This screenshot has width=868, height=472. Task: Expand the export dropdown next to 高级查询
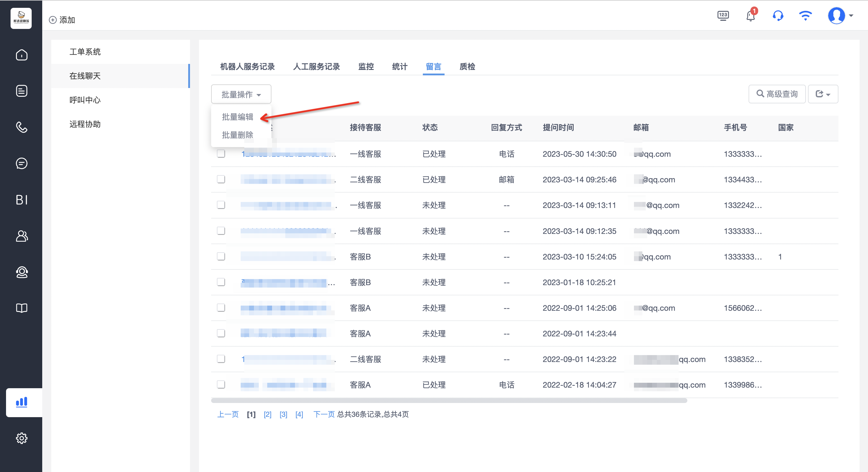tap(822, 94)
